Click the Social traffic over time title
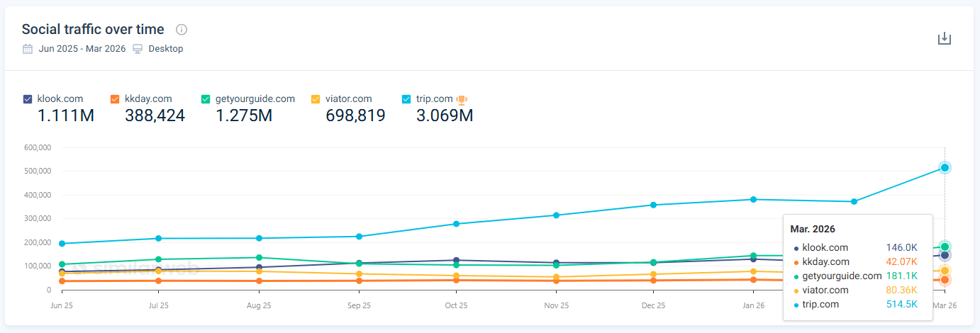This screenshot has width=980, height=333. click(x=93, y=29)
